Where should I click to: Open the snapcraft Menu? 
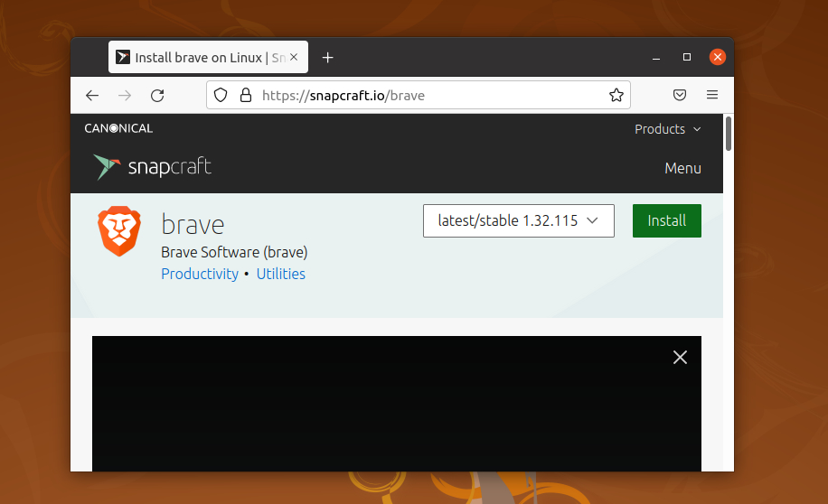(682, 168)
